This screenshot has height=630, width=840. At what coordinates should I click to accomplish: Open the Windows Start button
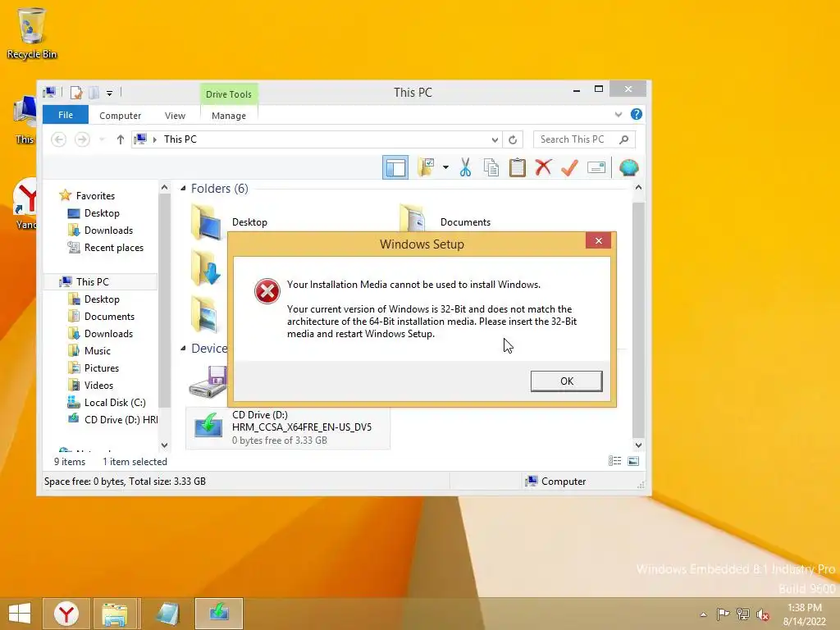tap(20, 614)
